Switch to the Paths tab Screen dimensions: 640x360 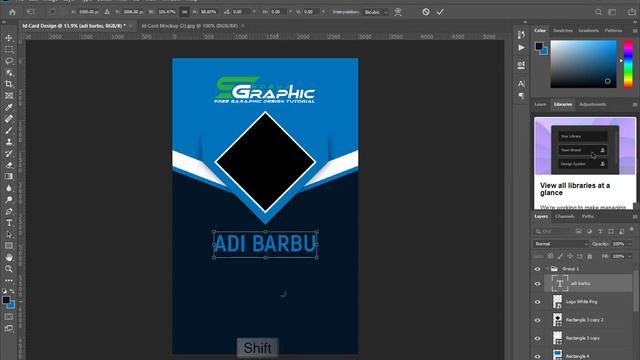pos(588,217)
